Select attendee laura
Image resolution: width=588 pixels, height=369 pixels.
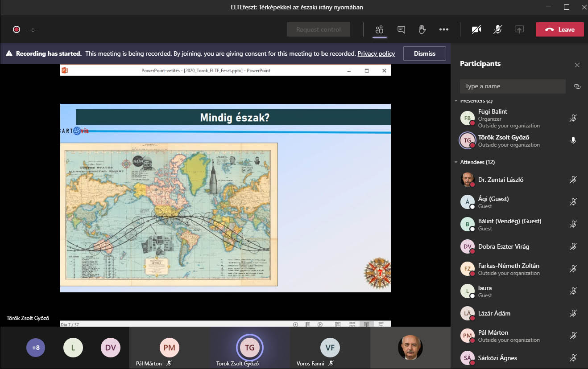click(x=519, y=291)
